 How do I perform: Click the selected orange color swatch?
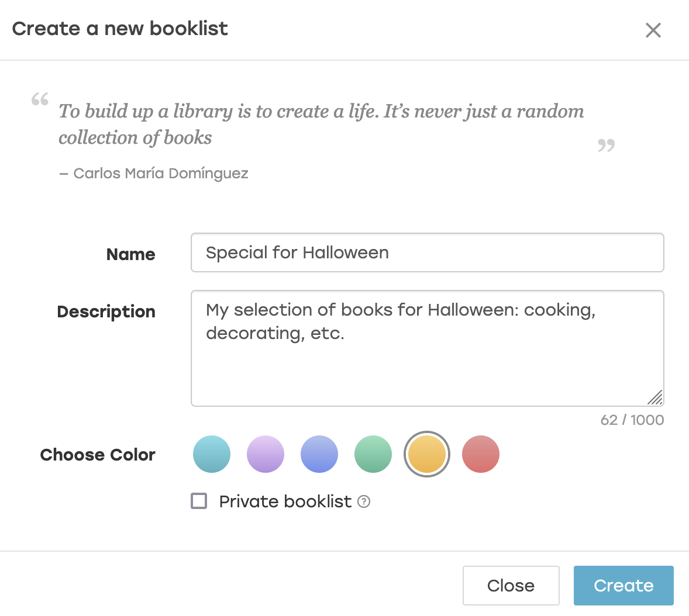426,454
